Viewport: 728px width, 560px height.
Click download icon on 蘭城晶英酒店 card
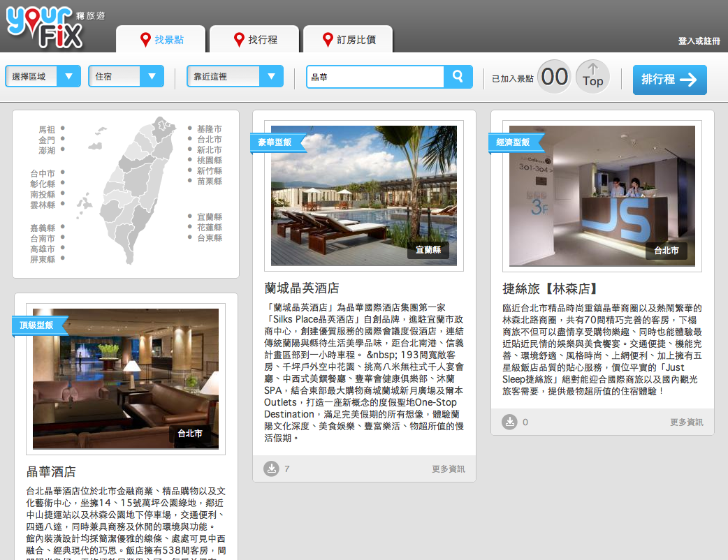click(272, 469)
